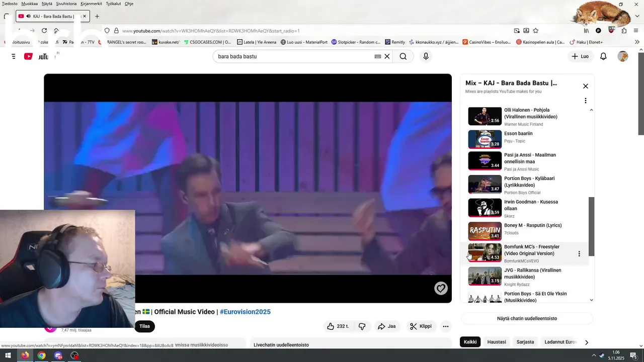This screenshot has height=362, width=644.
Task: Open the Windows notification center
Action: 634,355
